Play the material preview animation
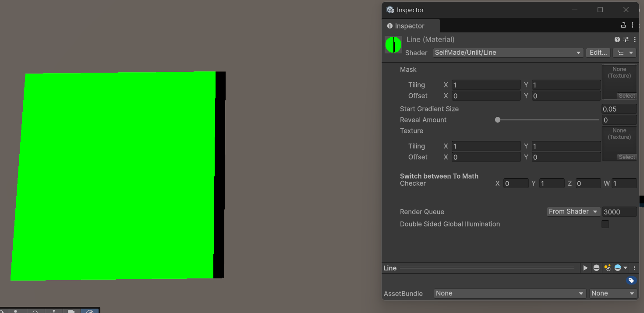Viewport: 644px width, 313px height. tap(585, 268)
